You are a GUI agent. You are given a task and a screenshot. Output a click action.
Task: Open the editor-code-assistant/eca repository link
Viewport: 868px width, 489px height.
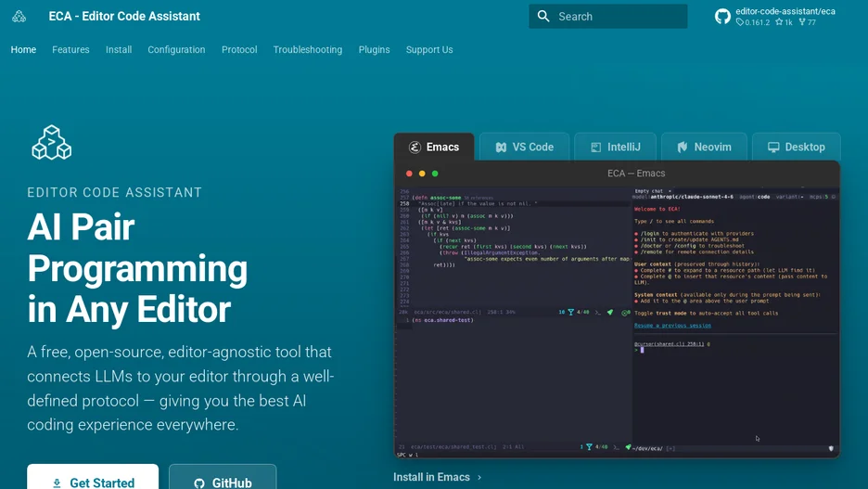(785, 11)
